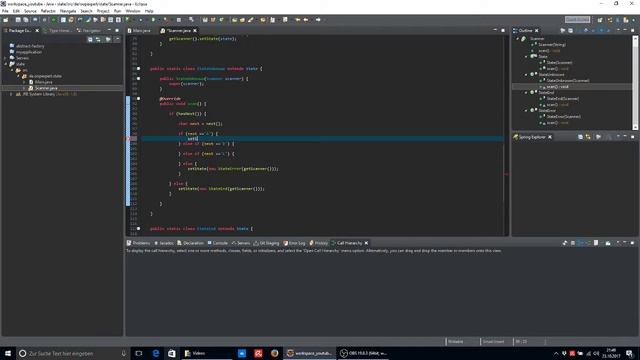Open the Source menu
This screenshot has height=360, width=640.
pyautogui.click(x=30, y=11)
